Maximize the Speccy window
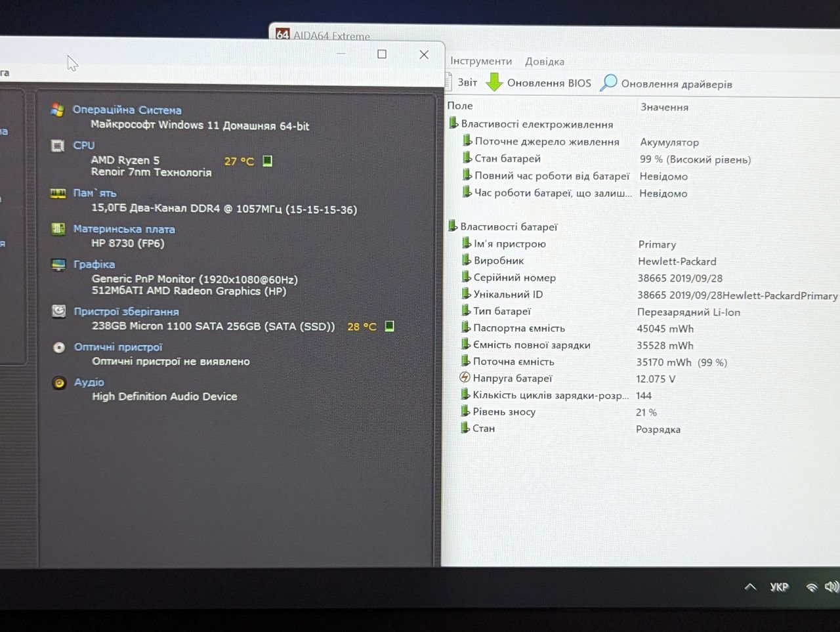Viewport: 840px width, 632px height. coord(382,54)
